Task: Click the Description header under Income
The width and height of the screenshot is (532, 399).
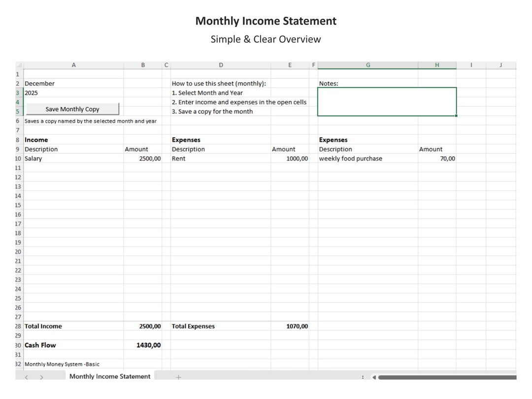Action: point(73,149)
